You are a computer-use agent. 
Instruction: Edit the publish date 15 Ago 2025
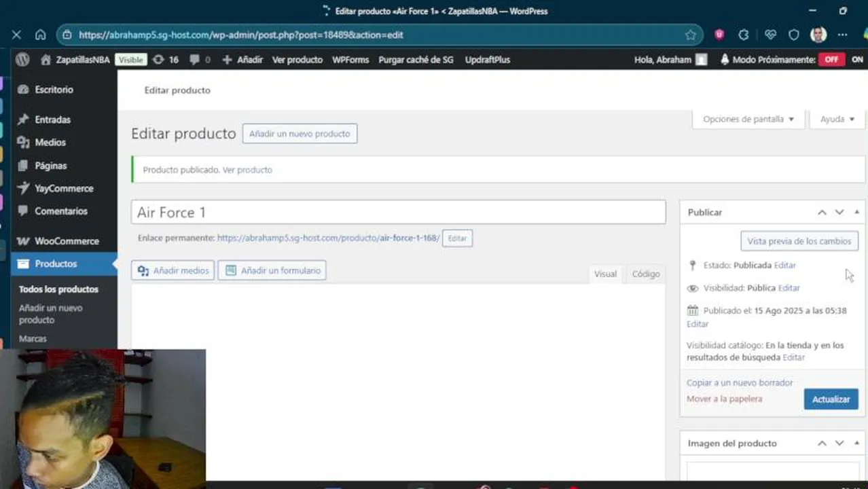[698, 324]
